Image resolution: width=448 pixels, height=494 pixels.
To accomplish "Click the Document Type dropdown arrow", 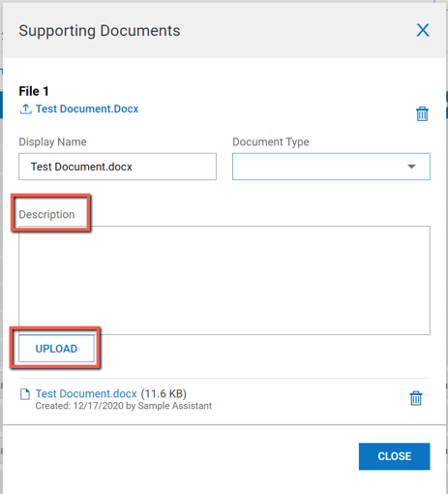I will tap(411, 167).
